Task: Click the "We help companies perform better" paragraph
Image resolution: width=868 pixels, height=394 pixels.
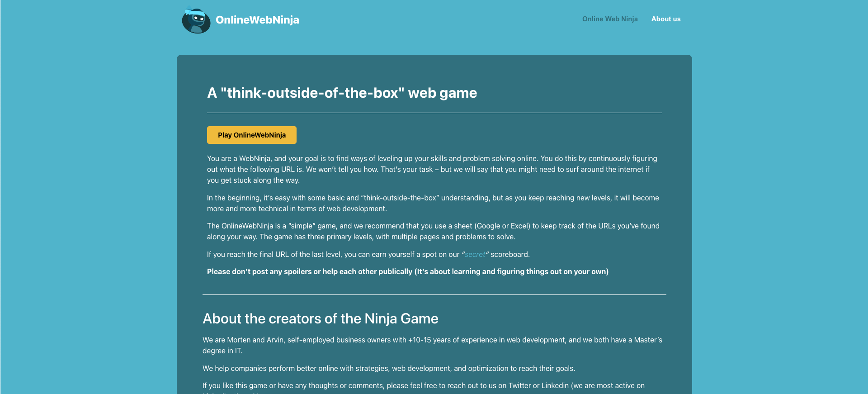Action: [388, 369]
